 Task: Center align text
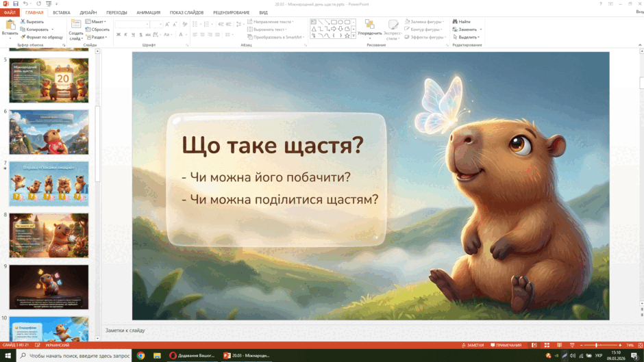tap(203, 35)
